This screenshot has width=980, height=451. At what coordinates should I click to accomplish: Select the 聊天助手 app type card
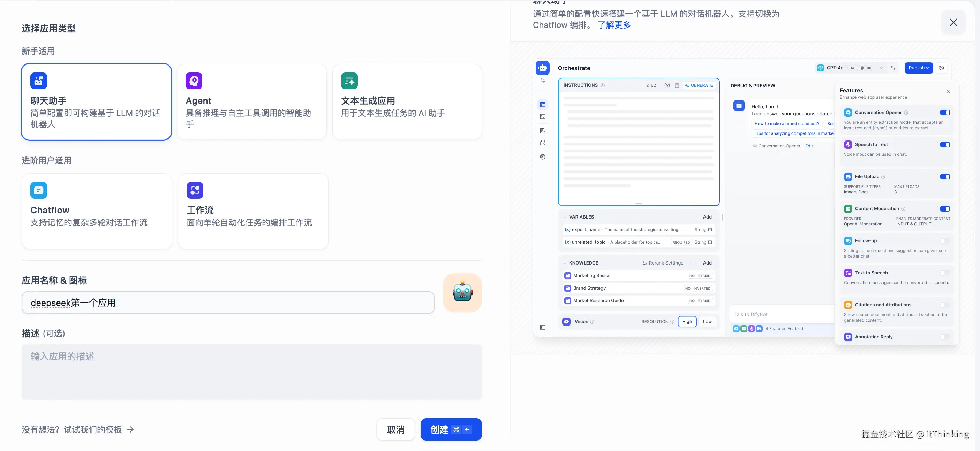[x=96, y=101]
